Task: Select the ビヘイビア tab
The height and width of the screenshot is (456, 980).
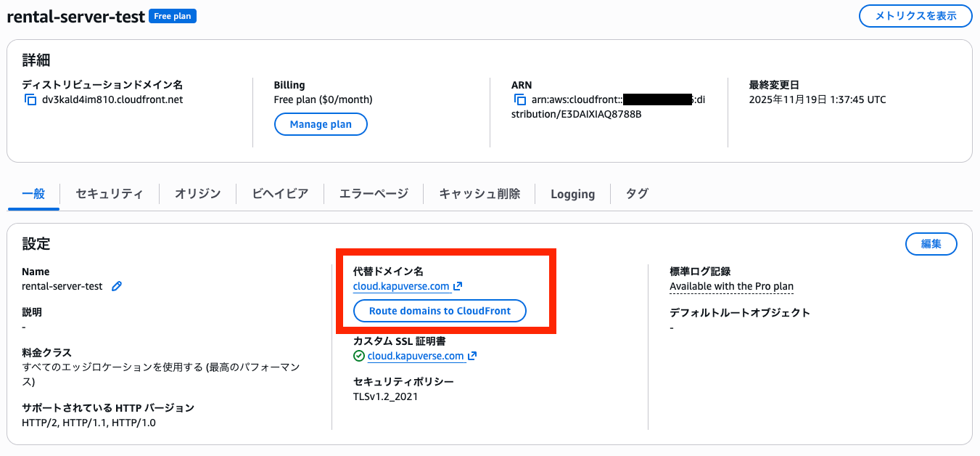Action: tap(280, 193)
